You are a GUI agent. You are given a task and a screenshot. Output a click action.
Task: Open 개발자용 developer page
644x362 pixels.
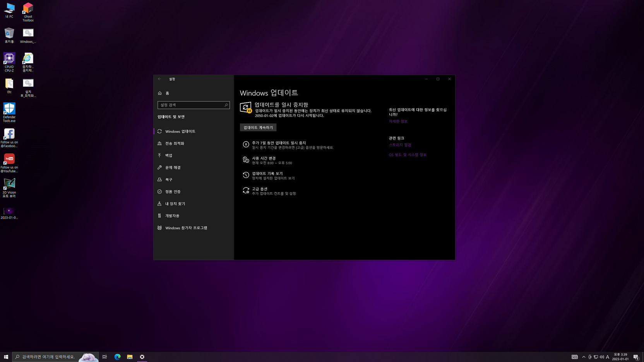click(194, 216)
